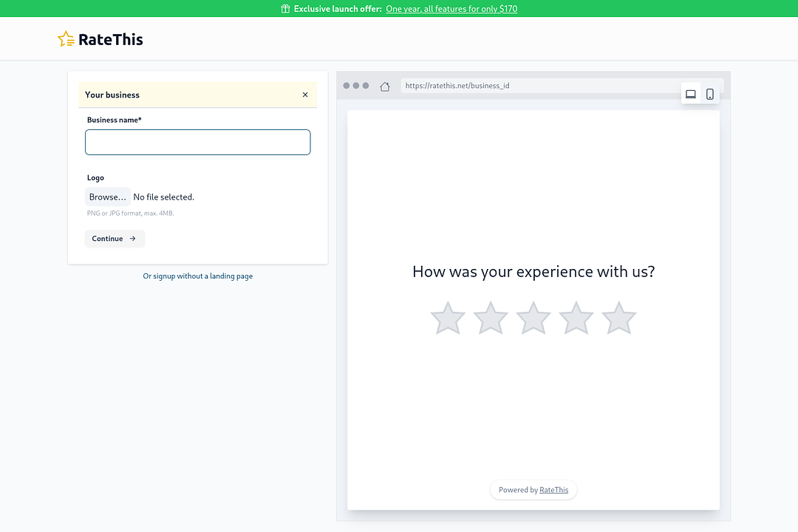Select the second rating star
The image size is (798, 532).
coord(491,318)
